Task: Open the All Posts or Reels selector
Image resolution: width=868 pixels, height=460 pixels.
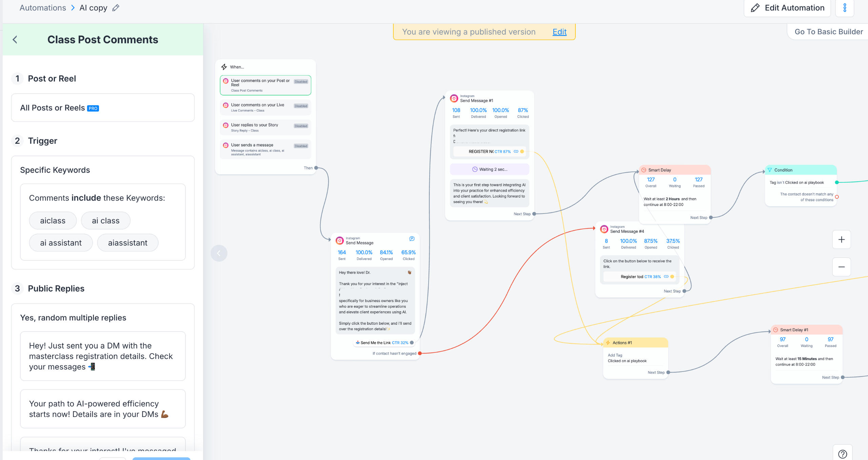Action: (103, 108)
